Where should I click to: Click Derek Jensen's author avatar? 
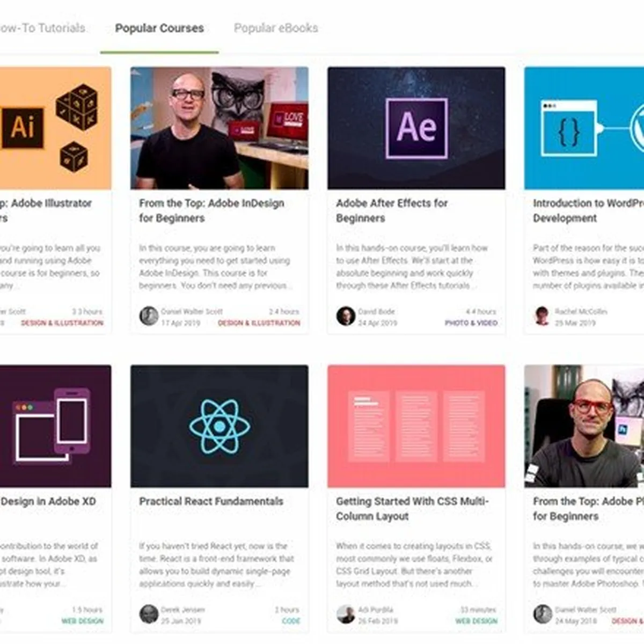click(x=149, y=614)
